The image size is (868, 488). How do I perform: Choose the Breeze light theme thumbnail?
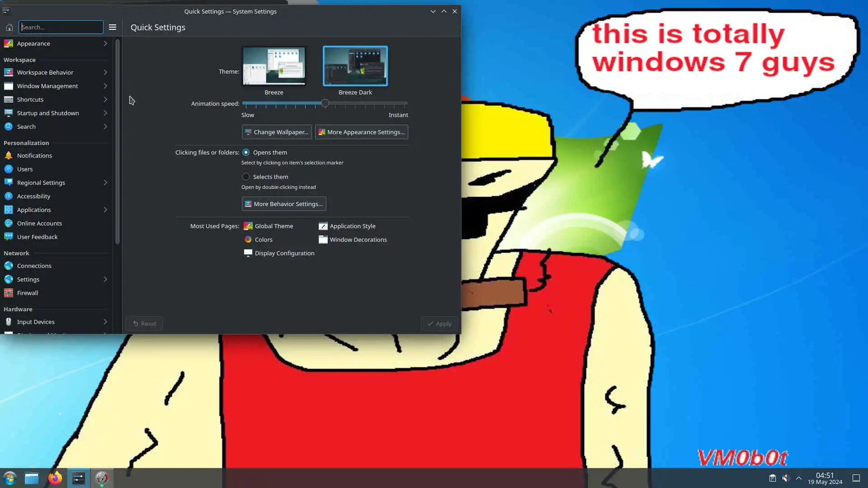(x=274, y=66)
